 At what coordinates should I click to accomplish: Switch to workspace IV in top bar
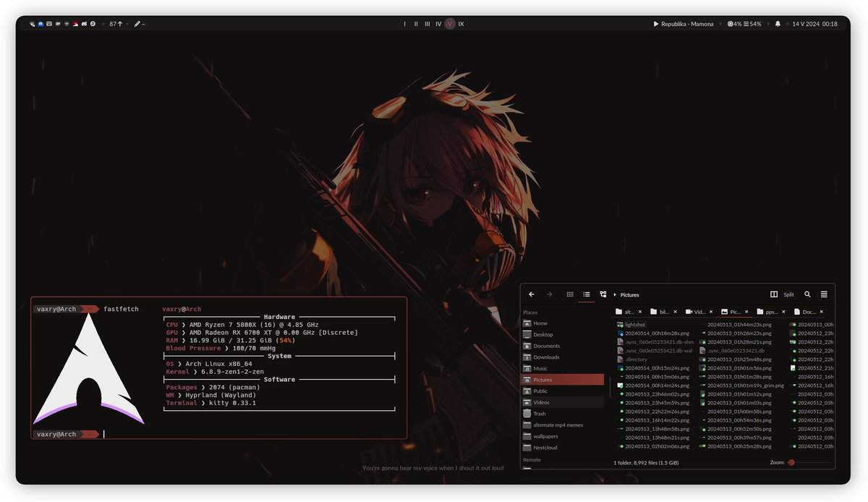(x=438, y=24)
